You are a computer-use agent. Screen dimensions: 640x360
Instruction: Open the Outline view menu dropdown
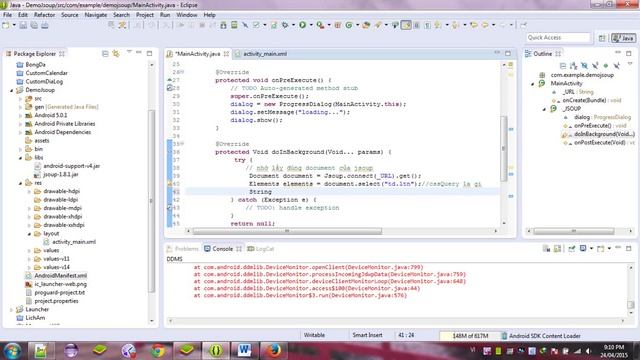[x=629, y=64]
